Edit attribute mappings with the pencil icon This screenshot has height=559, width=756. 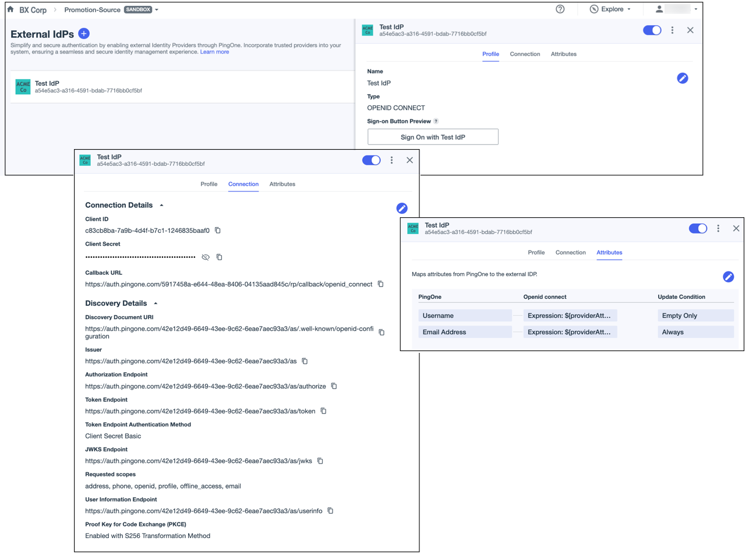729,277
